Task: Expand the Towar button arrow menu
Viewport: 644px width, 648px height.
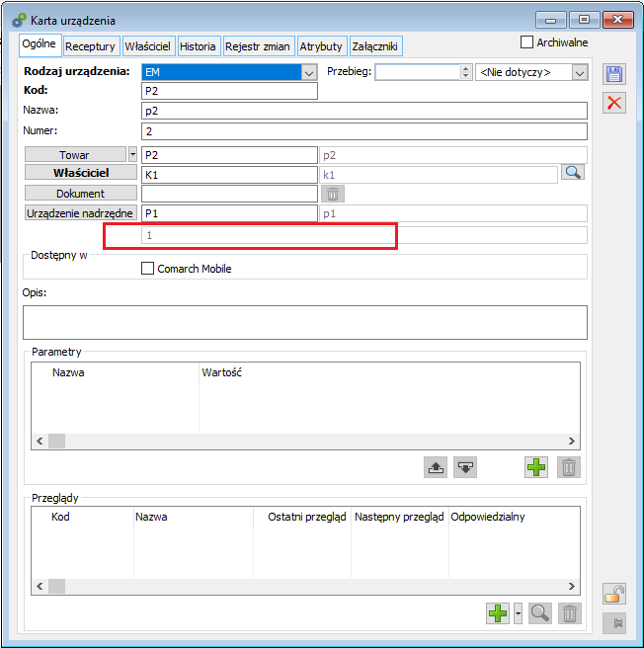Action: (x=132, y=154)
